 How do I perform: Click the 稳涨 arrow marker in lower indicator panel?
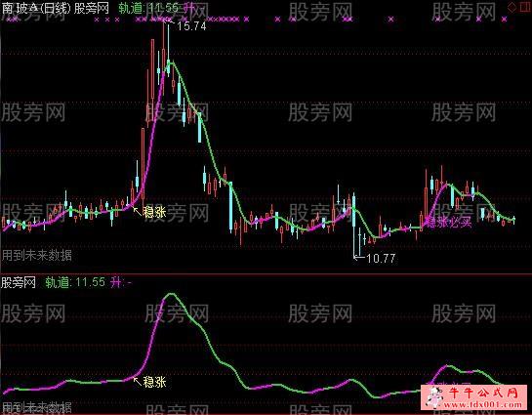pyautogui.click(x=149, y=382)
